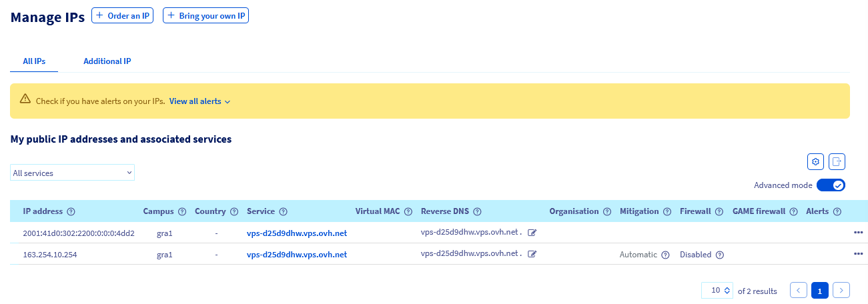Open the actions menu for the IPv6 row
This screenshot has height=304, width=868.
(857, 233)
